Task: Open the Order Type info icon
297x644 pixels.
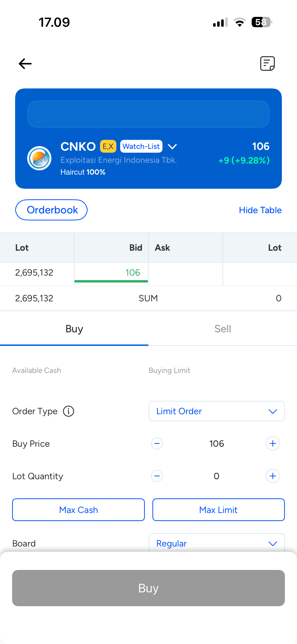Action: (x=68, y=411)
